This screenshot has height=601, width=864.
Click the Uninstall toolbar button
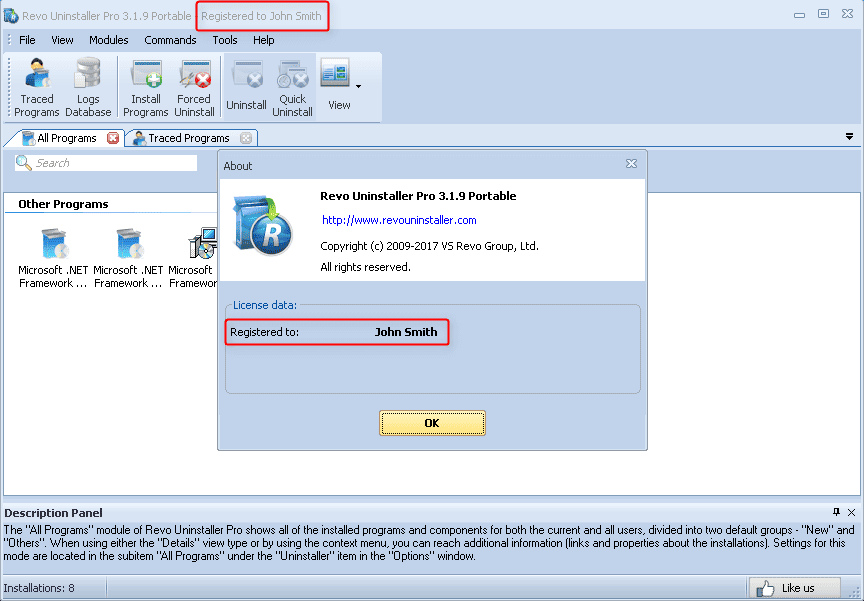tap(246, 87)
